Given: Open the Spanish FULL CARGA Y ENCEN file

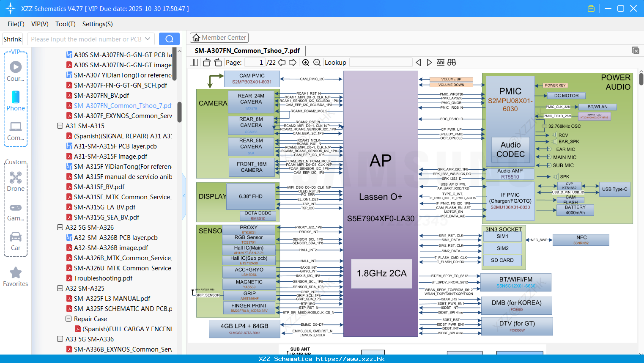Looking at the screenshot, I should click(123, 329).
